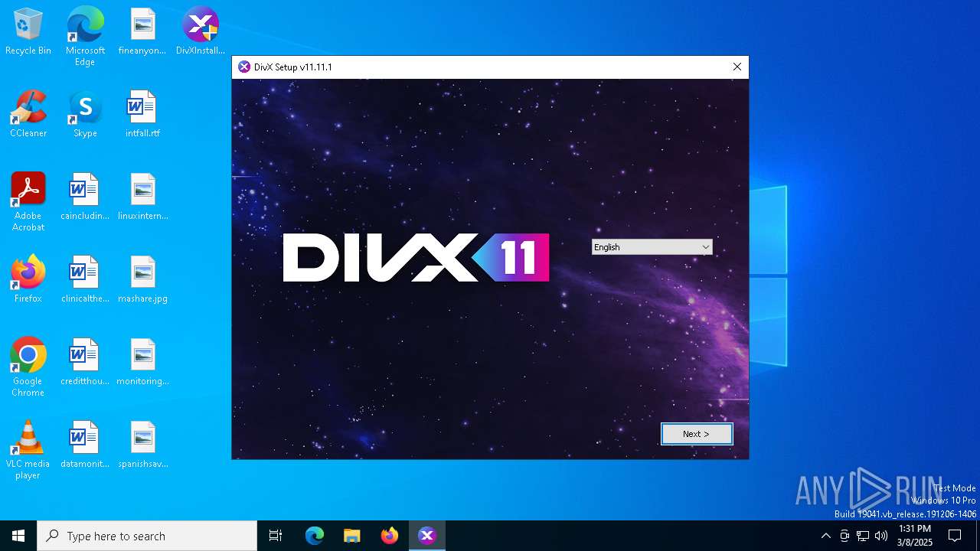
Task: Close the DivX Setup window
Action: [737, 67]
